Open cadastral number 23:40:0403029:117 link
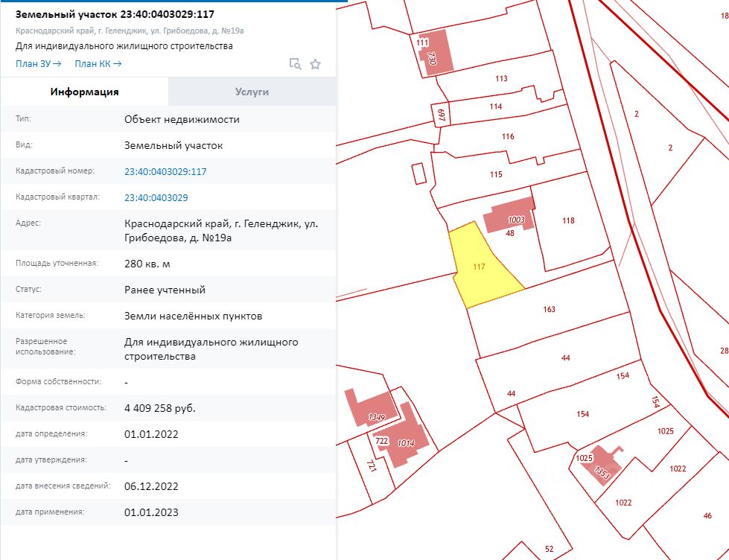The width and height of the screenshot is (729, 560). click(165, 171)
